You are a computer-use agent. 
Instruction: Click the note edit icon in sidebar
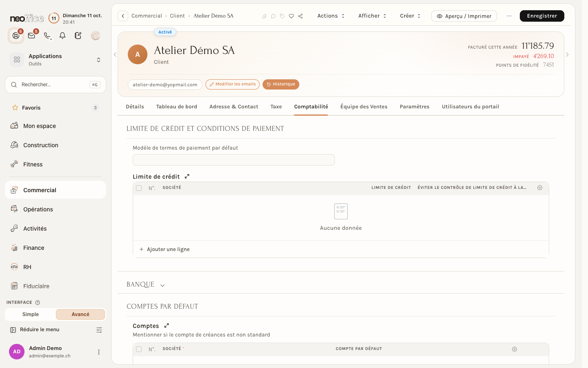pos(78,36)
